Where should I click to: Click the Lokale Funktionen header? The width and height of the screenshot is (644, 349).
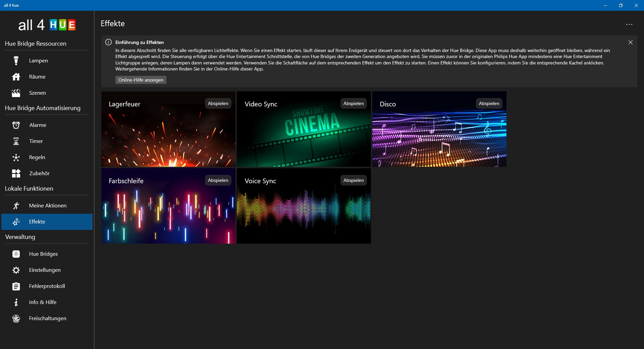click(29, 189)
